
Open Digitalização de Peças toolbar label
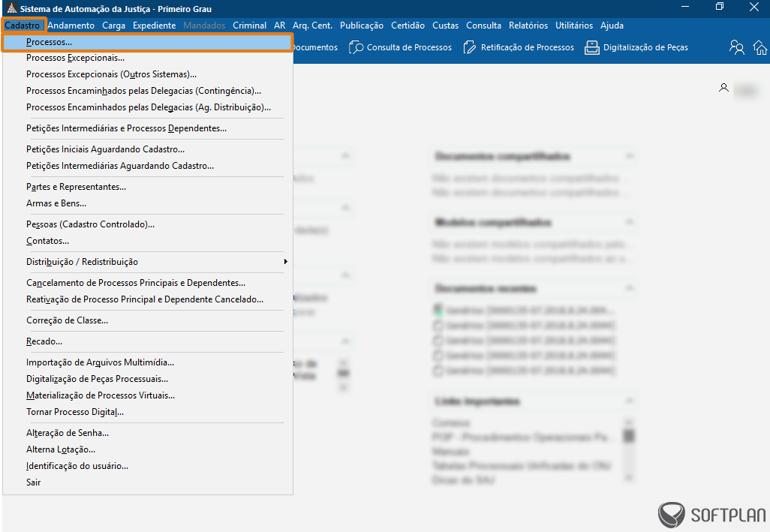[x=645, y=47]
